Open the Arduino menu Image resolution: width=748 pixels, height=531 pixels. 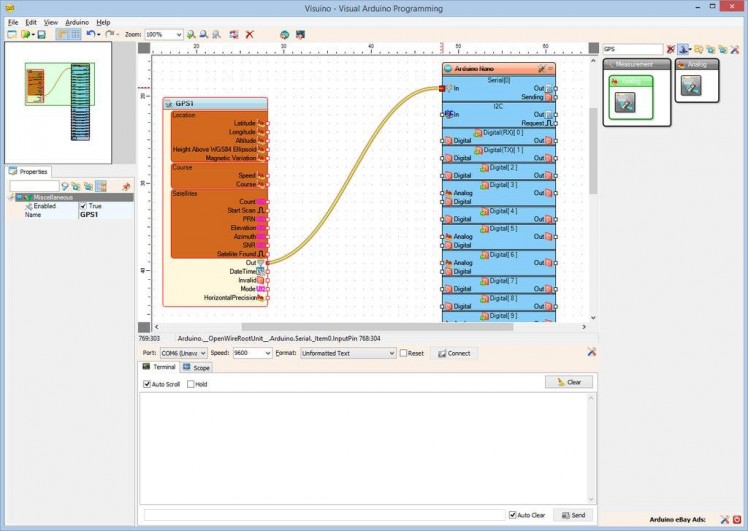coord(77,21)
